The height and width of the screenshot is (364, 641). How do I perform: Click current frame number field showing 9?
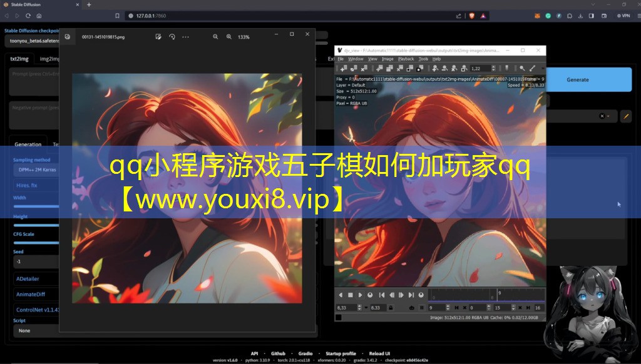point(438,308)
